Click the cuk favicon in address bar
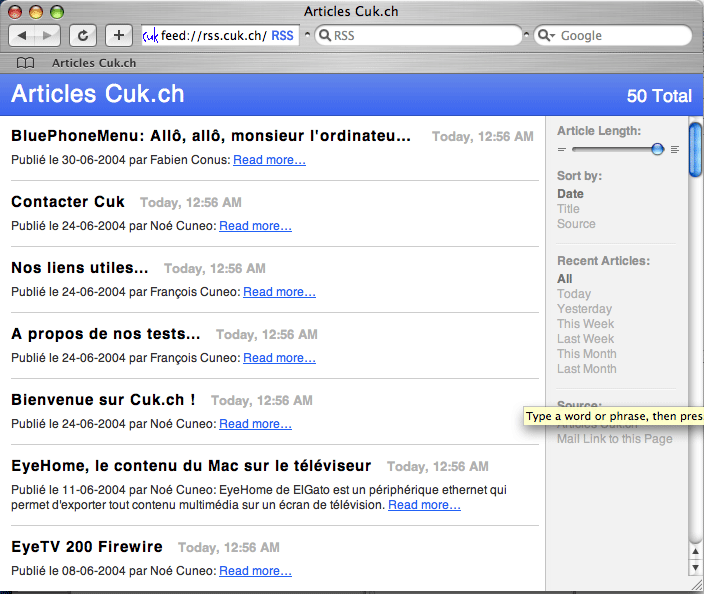704x594 pixels. tap(150, 35)
